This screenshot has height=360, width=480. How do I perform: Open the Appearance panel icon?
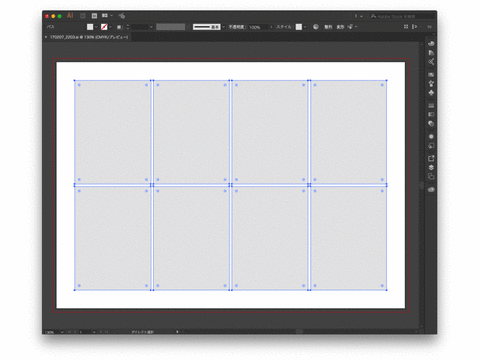pyautogui.click(x=431, y=136)
